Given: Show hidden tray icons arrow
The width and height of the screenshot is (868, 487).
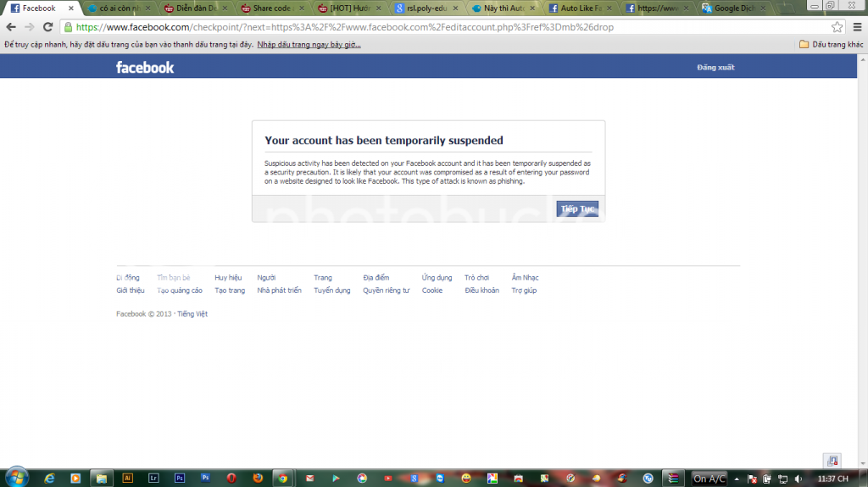Looking at the screenshot, I should (737, 479).
